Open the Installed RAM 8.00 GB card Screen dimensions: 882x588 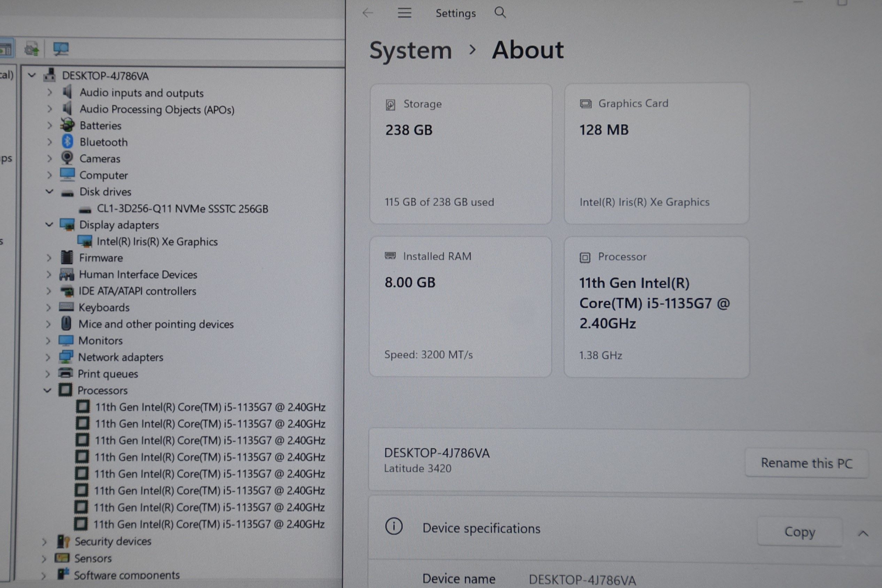460,307
